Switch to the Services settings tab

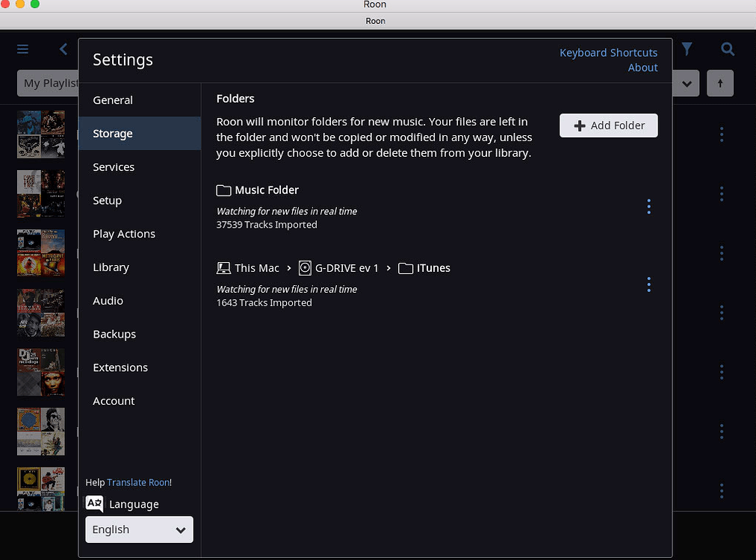coord(140,167)
